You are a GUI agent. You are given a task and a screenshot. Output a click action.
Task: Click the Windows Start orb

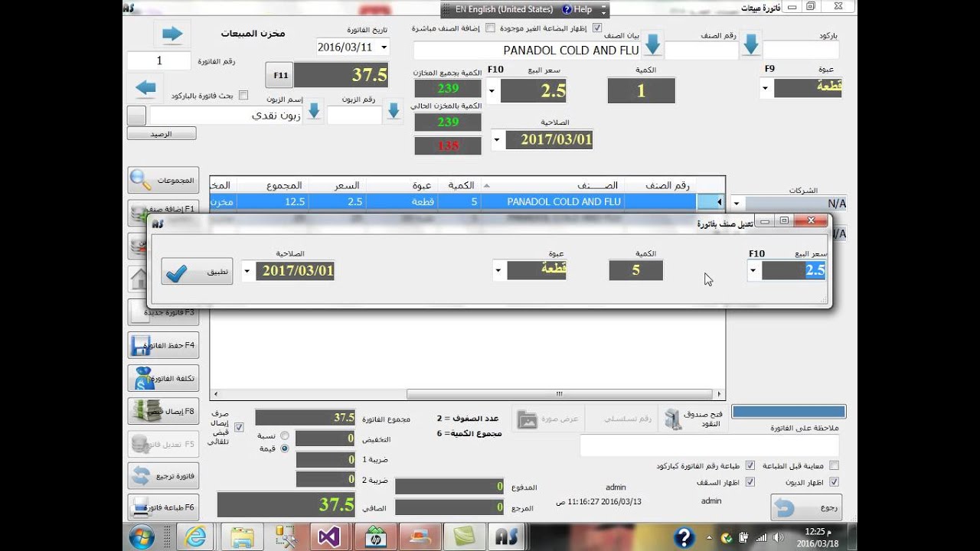[x=142, y=537]
